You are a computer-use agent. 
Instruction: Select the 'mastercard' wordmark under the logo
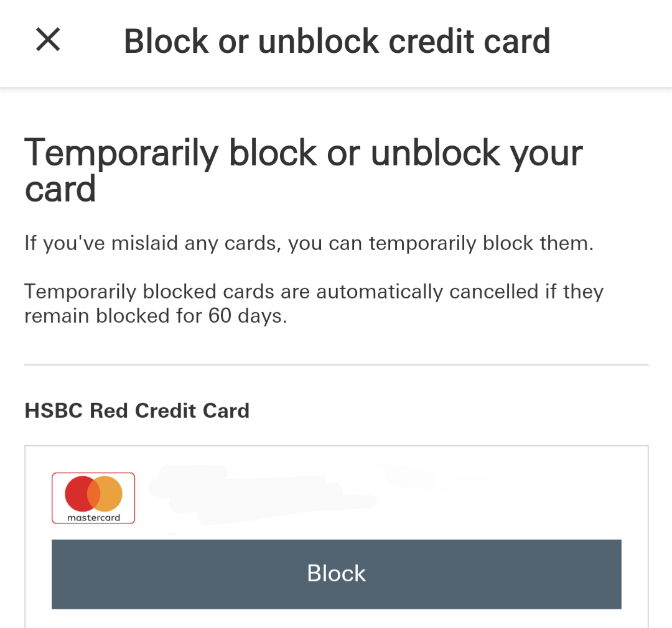coord(93,517)
